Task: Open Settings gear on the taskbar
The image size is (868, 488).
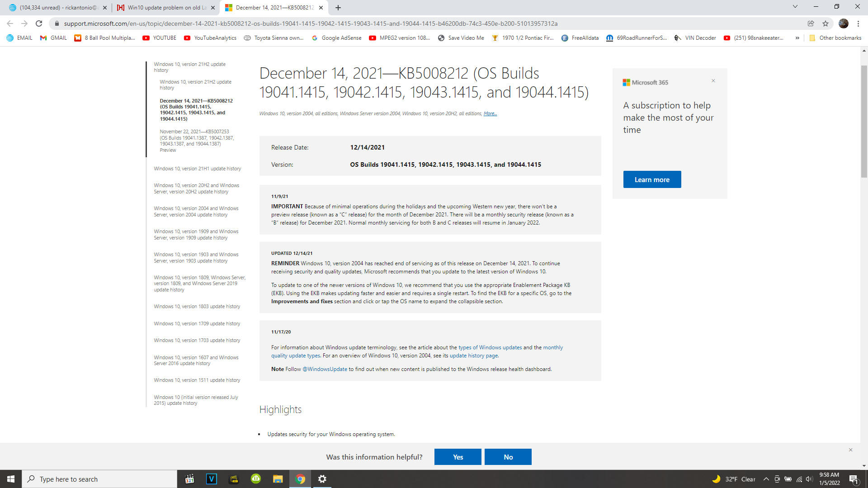Action: (322, 479)
